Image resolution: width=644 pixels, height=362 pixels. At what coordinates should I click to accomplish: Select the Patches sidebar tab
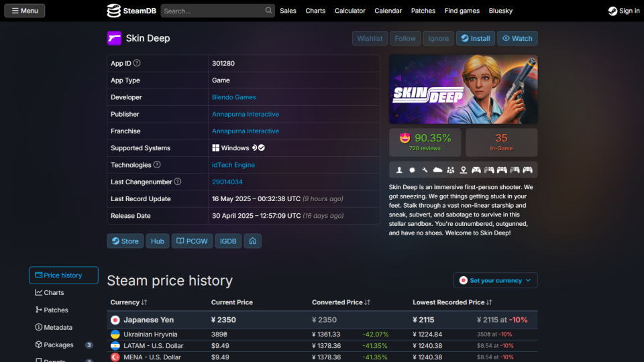click(x=64, y=310)
